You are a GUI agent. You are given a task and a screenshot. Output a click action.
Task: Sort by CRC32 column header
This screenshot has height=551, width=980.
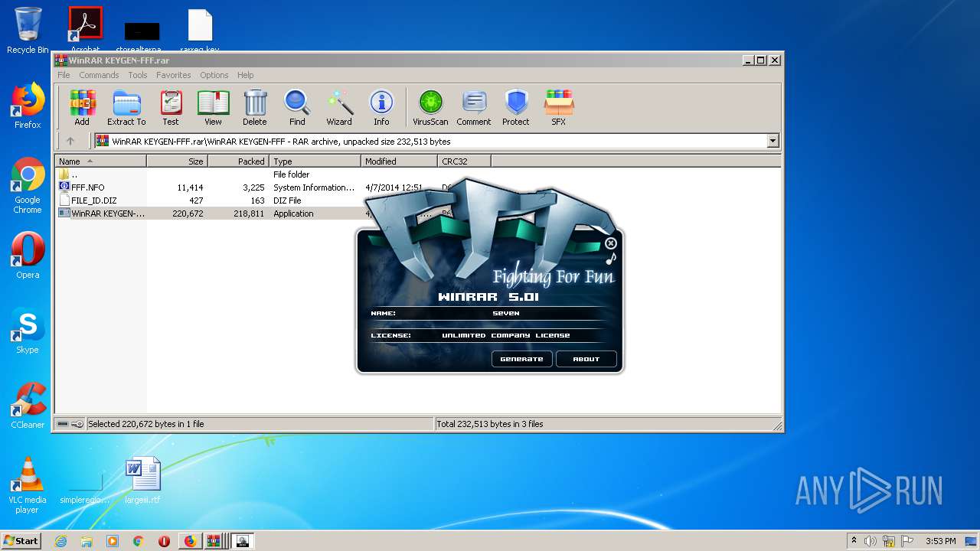pyautogui.click(x=464, y=161)
